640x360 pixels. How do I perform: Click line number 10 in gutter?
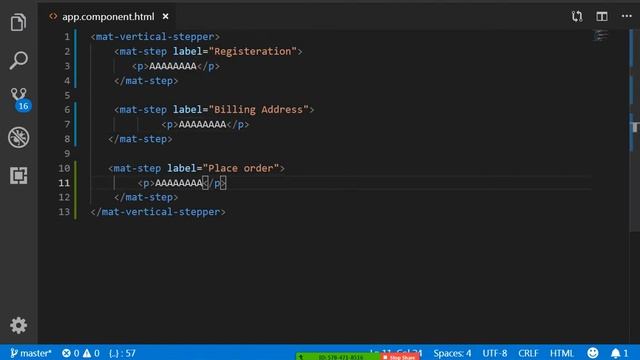pos(64,168)
